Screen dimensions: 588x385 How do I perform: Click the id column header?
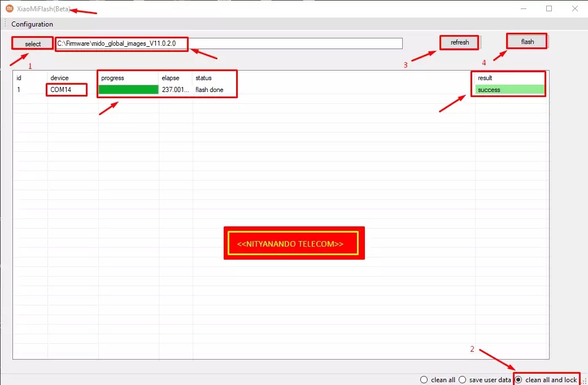pos(19,78)
